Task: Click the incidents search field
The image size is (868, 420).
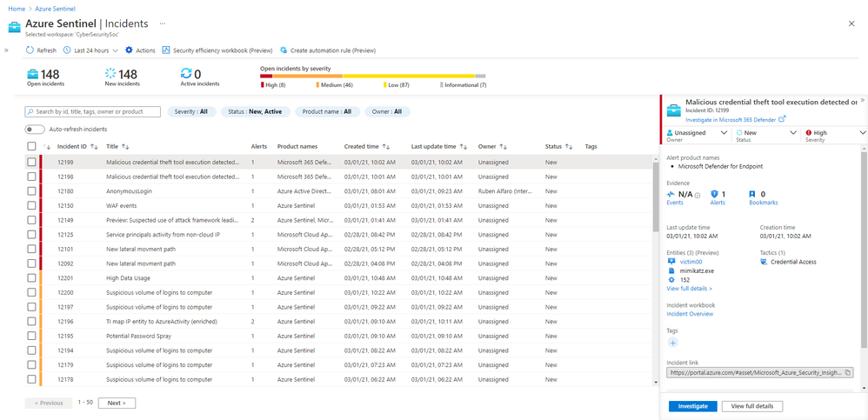Action: 93,112
